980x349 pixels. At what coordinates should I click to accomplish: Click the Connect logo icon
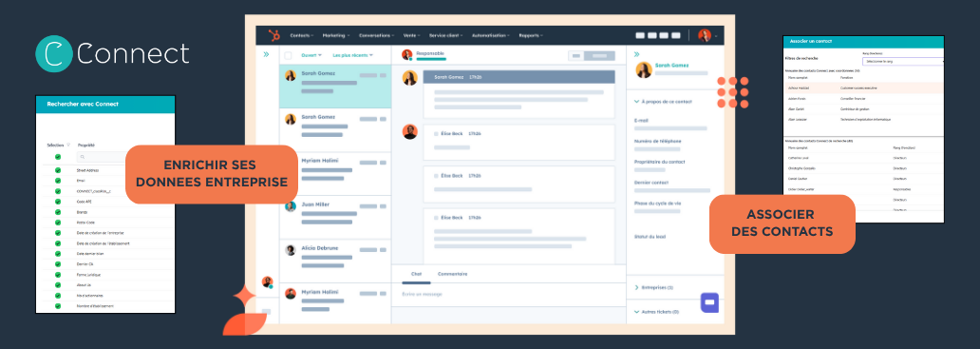tap(54, 54)
